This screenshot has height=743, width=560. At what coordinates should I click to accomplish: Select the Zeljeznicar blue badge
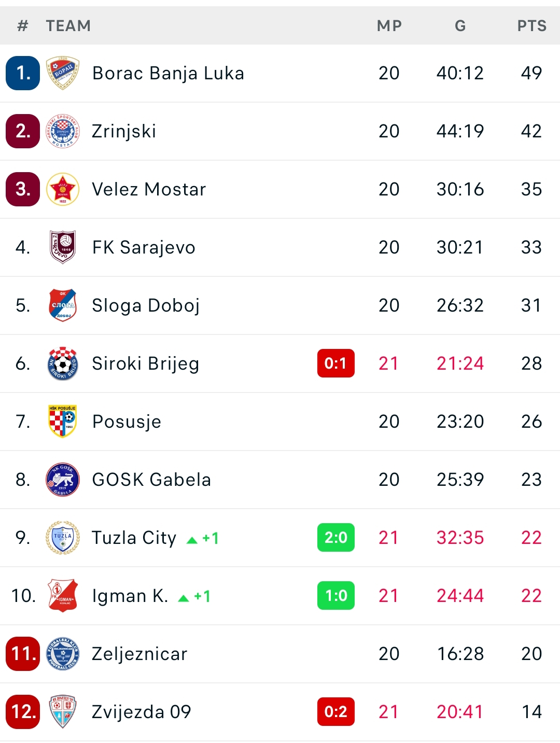point(63,654)
